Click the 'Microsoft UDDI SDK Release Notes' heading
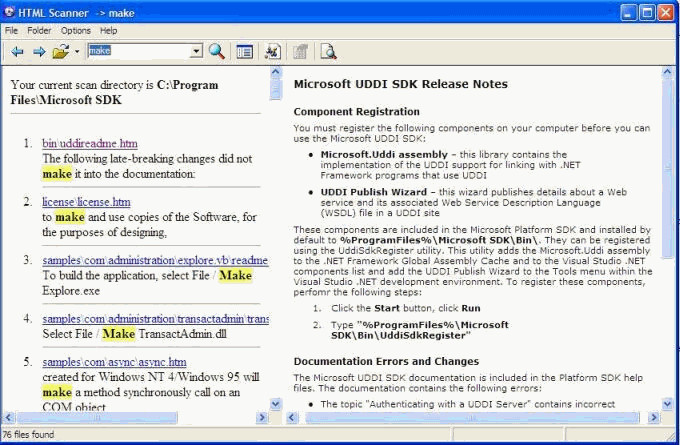 click(401, 84)
